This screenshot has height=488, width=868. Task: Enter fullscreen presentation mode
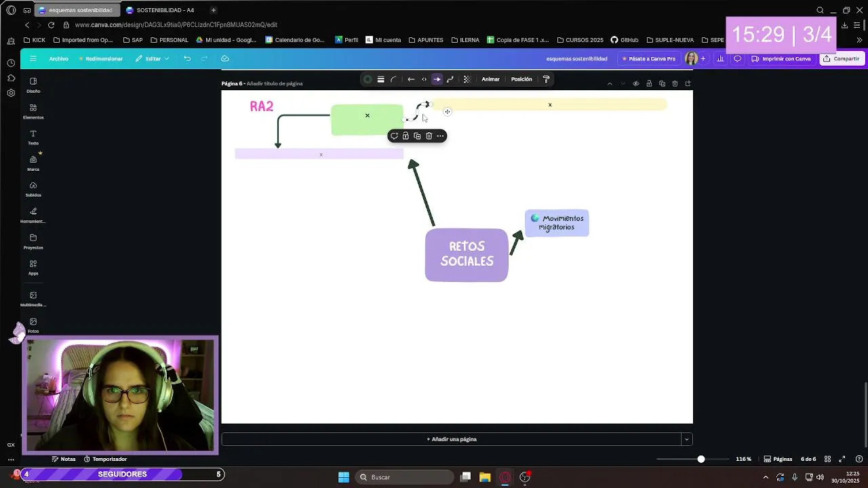pos(842,459)
